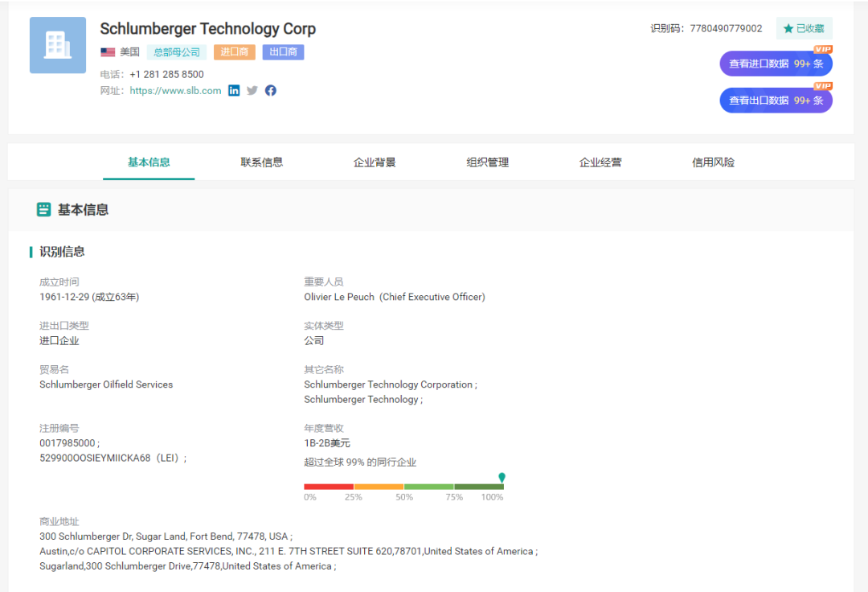Click other name Schlumberger Technology Corporation
Viewport: 868px width, 592px height.
point(388,384)
